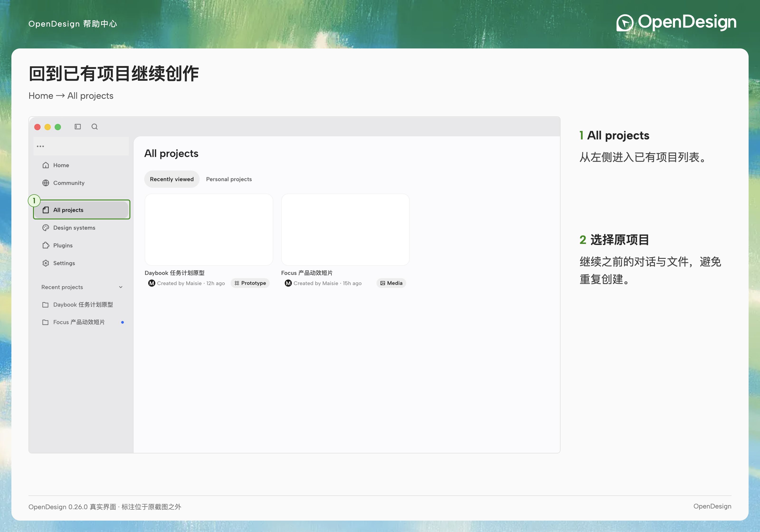Click the Settings gear icon
Screen dimensions: 760x532
46,263
